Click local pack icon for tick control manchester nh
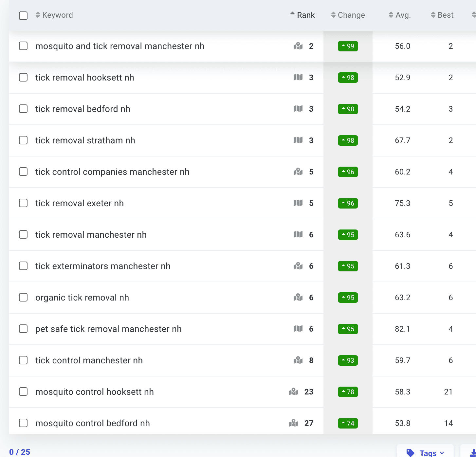This screenshot has width=476, height=457. pyautogui.click(x=298, y=360)
